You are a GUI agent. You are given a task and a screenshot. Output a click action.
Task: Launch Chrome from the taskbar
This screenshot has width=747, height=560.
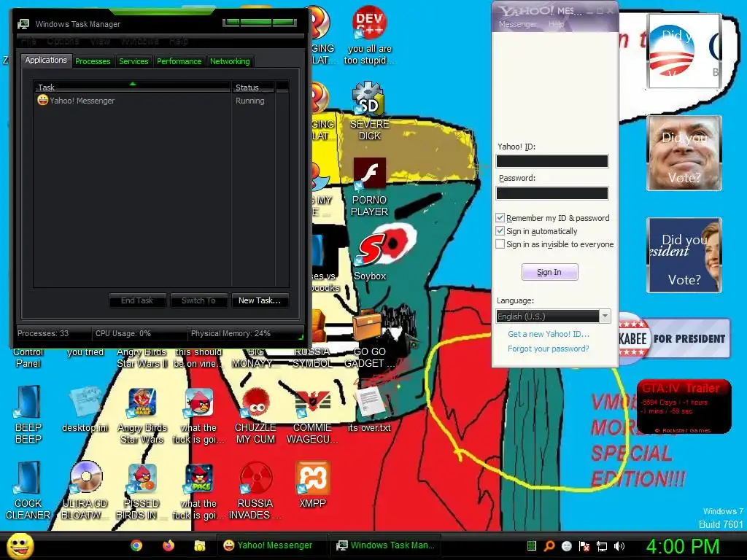(x=136, y=545)
